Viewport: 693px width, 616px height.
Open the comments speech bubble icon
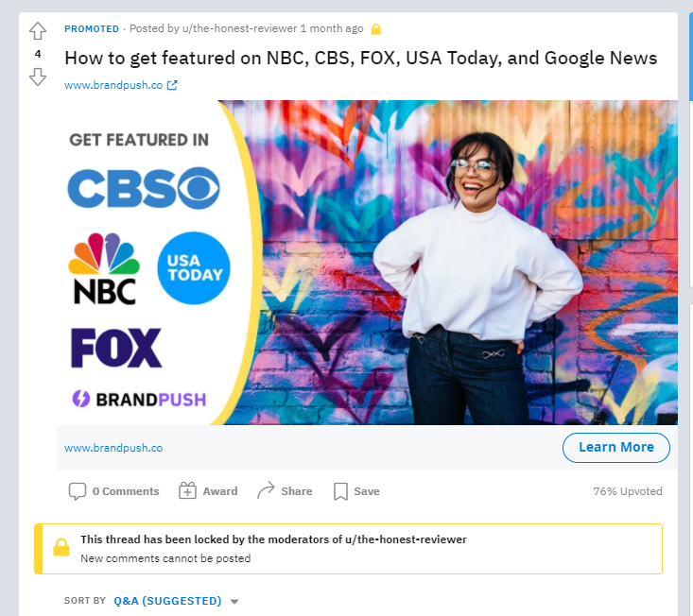click(77, 491)
